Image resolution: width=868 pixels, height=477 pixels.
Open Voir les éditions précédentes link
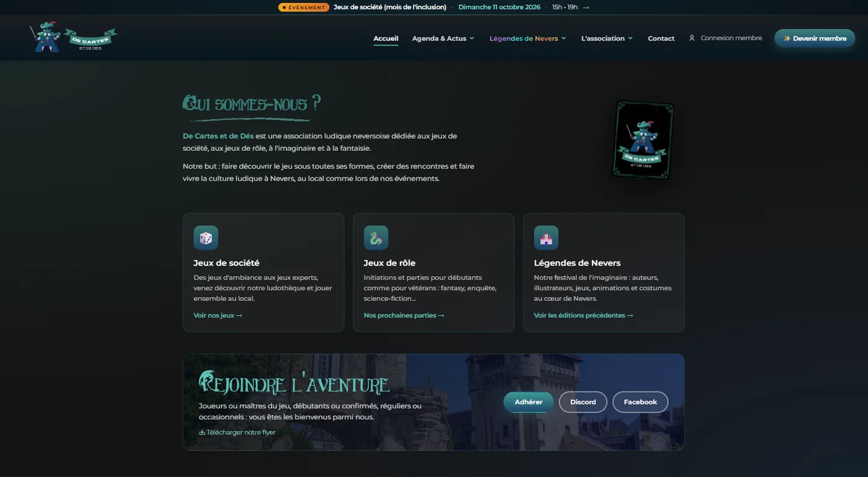click(x=583, y=315)
